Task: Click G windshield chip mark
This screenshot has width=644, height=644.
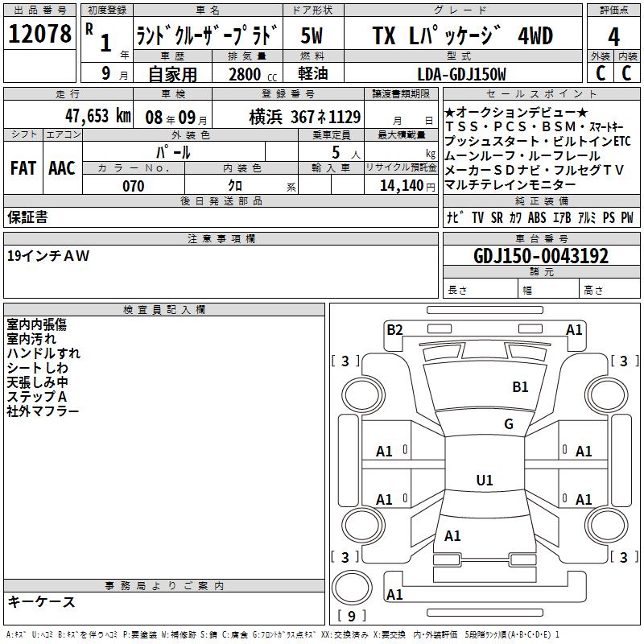Action: click(x=509, y=424)
